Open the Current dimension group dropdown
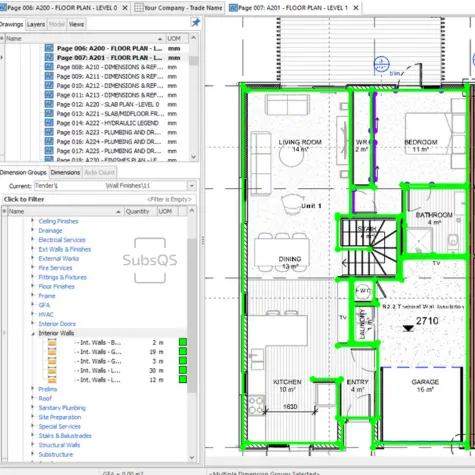 coord(192,186)
